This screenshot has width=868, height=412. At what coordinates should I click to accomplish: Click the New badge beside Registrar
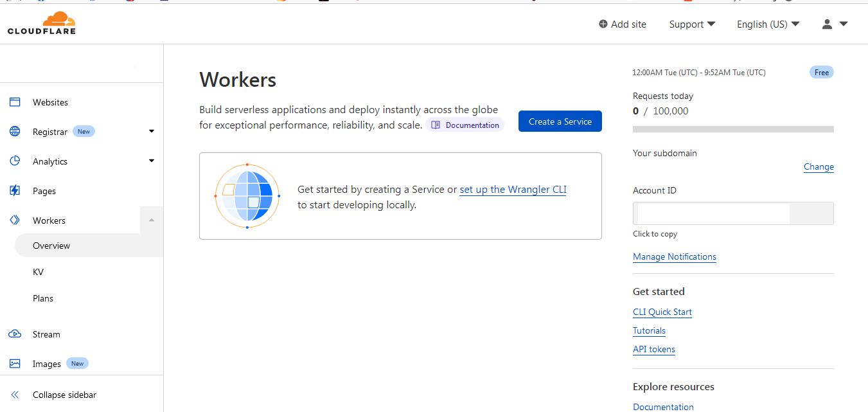click(84, 131)
